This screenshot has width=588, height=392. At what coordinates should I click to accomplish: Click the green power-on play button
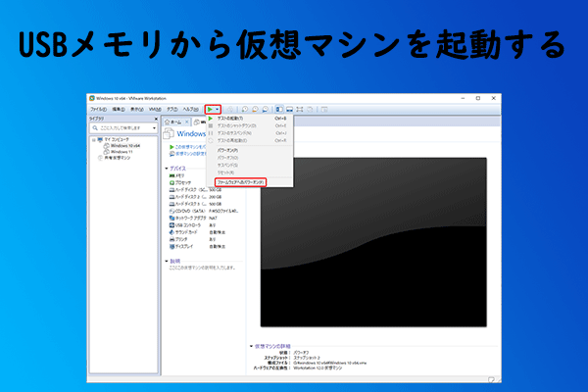coord(210,109)
